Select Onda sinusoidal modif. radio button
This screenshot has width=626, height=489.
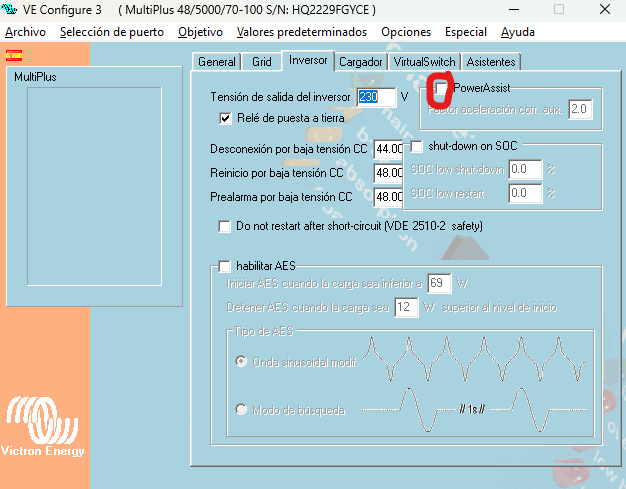pyautogui.click(x=241, y=362)
